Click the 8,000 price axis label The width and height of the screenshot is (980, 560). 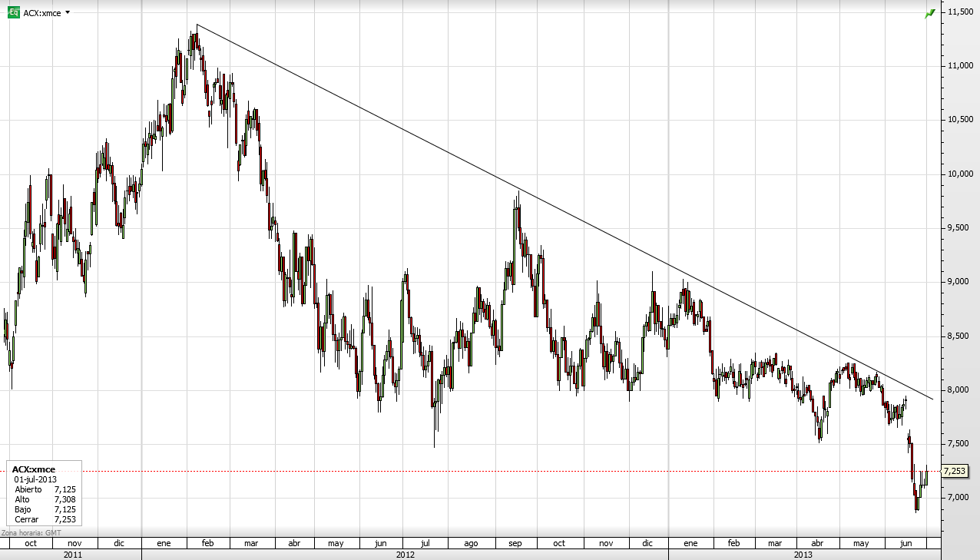coord(960,389)
